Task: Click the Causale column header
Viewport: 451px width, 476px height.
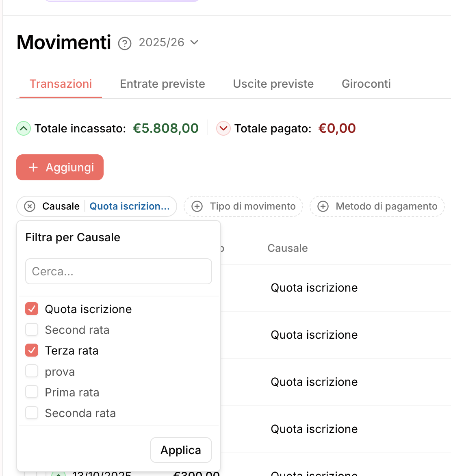Action: click(x=288, y=248)
